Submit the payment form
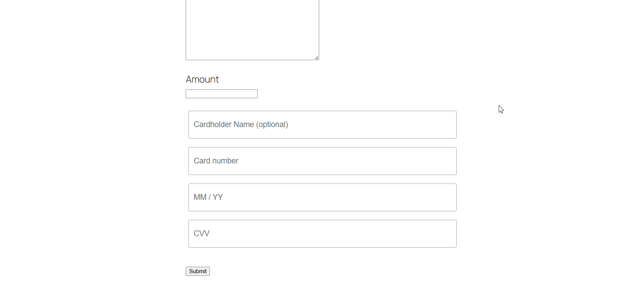Image resolution: width=644 pixels, height=281 pixels. tap(198, 271)
